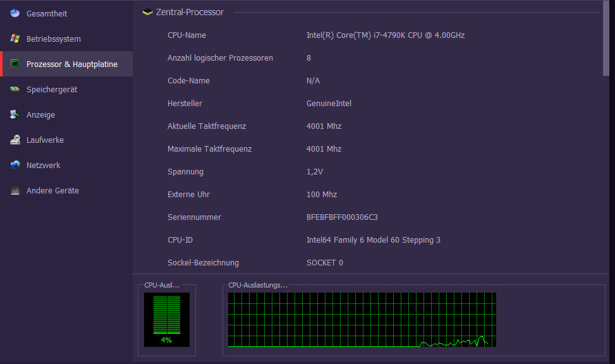Viewport: 615px width, 364px height.
Task: Click the Speichergerät memory module icon
Action: 15,89
